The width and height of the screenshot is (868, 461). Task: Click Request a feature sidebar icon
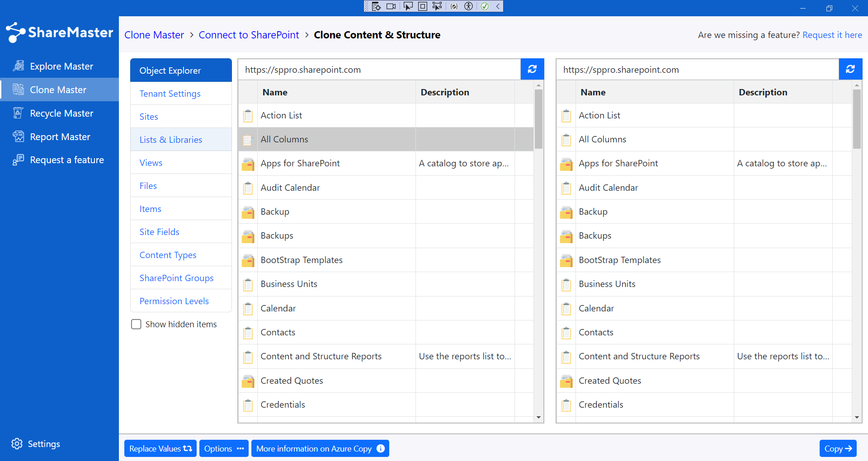[x=18, y=160]
